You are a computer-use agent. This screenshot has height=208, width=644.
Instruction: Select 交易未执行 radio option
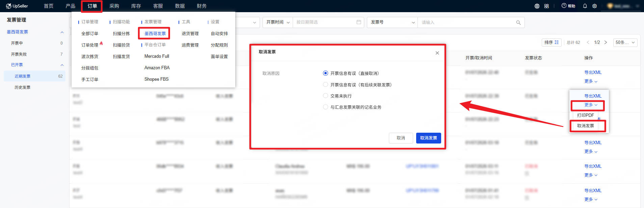pyautogui.click(x=325, y=96)
